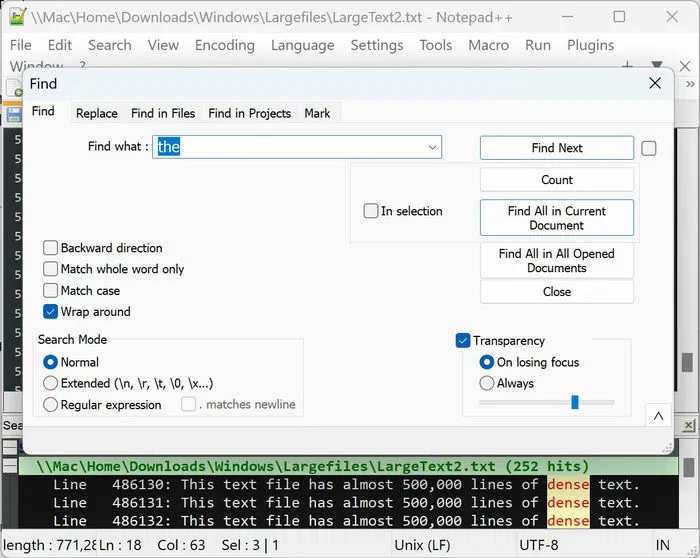The image size is (700, 558).
Task: Click the plus icon on menu bar
Action: tap(627, 65)
